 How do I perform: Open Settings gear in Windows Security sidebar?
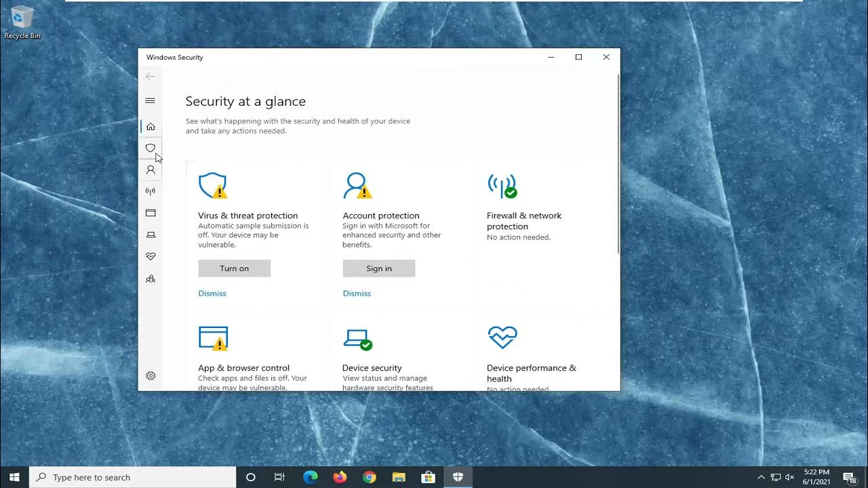click(151, 375)
